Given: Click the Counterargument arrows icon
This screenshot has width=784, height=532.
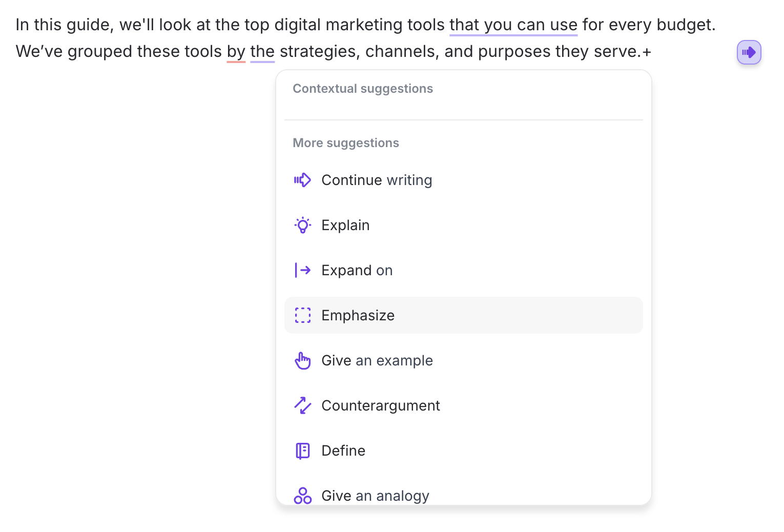Looking at the screenshot, I should click(302, 406).
